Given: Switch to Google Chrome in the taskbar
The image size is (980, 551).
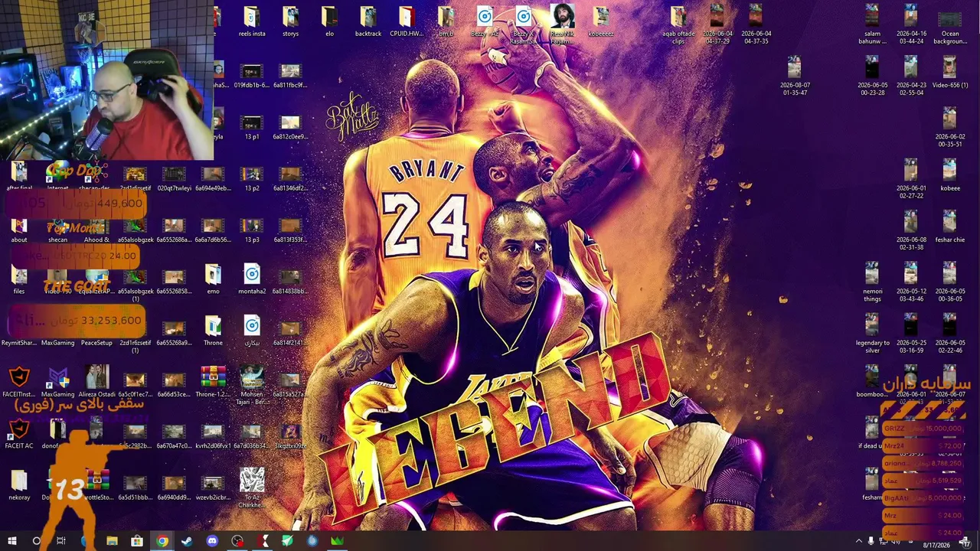Looking at the screenshot, I should (x=162, y=541).
